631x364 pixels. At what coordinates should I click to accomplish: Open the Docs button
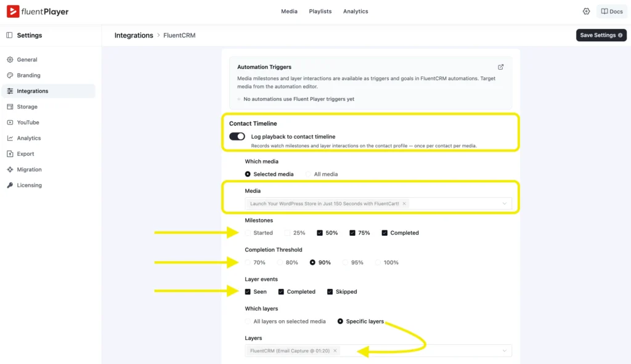coord(612,11)
